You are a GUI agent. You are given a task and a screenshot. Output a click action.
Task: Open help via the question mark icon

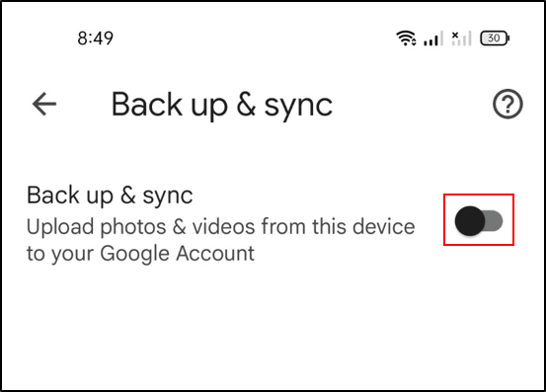coord(507,104)
